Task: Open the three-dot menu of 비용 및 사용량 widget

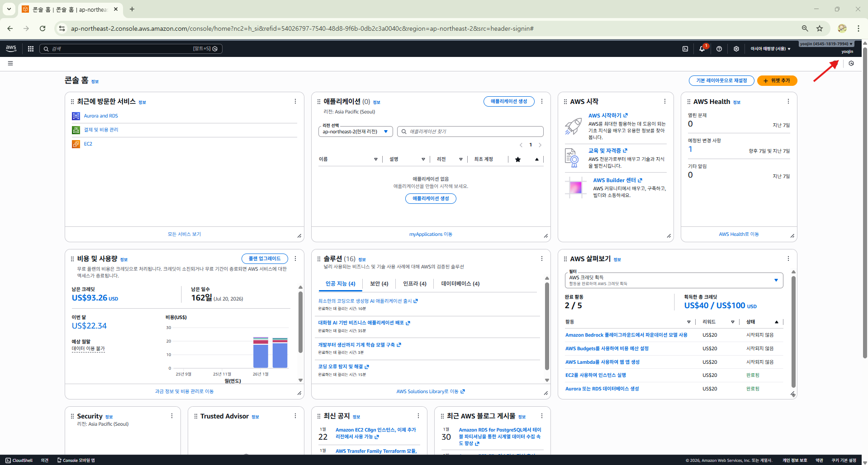Action: click(295, 258)
